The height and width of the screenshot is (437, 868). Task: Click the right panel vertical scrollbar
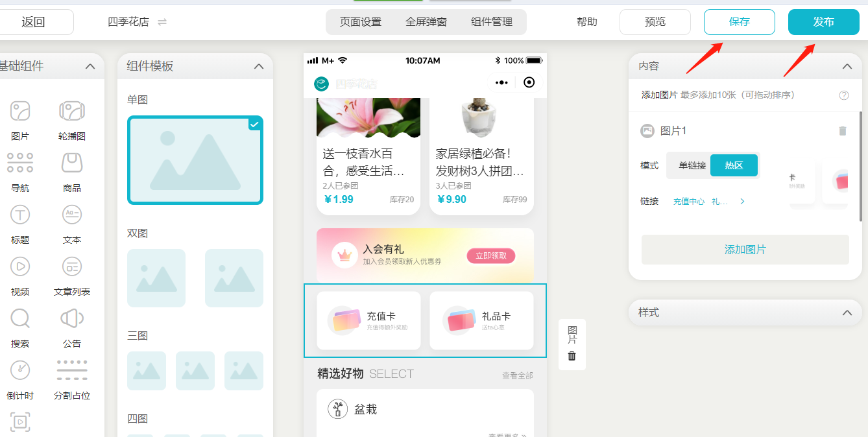[x=860, y=165]
